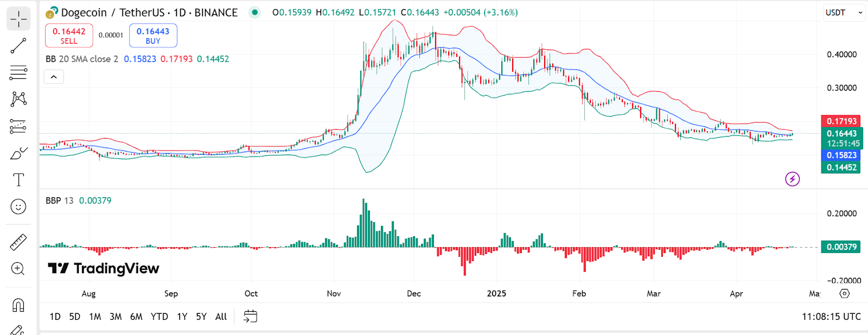Open the chart patterns tool
This screenshot has width=868, height=335.
coord(18,99)
